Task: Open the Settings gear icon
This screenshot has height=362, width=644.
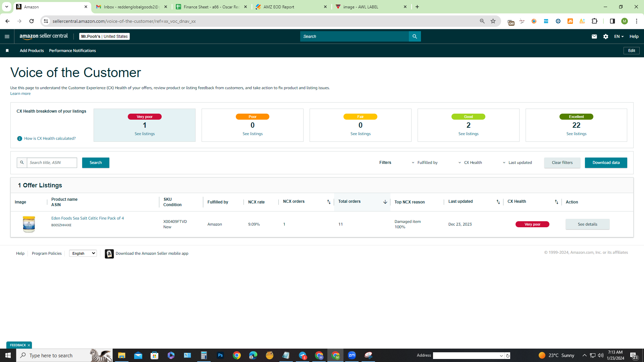Action: click(606, 37)
